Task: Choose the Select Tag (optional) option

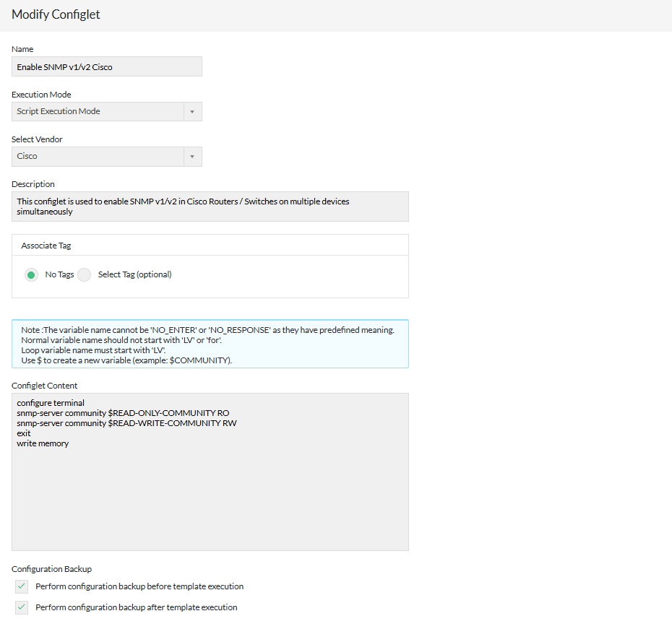Action: point(84,274)
